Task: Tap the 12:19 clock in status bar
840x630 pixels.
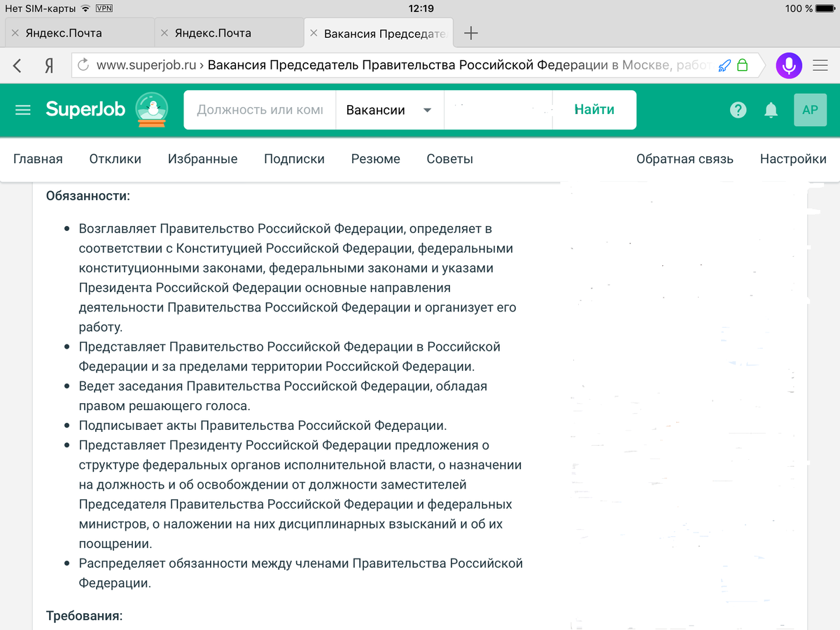Action: click(420, 8)
